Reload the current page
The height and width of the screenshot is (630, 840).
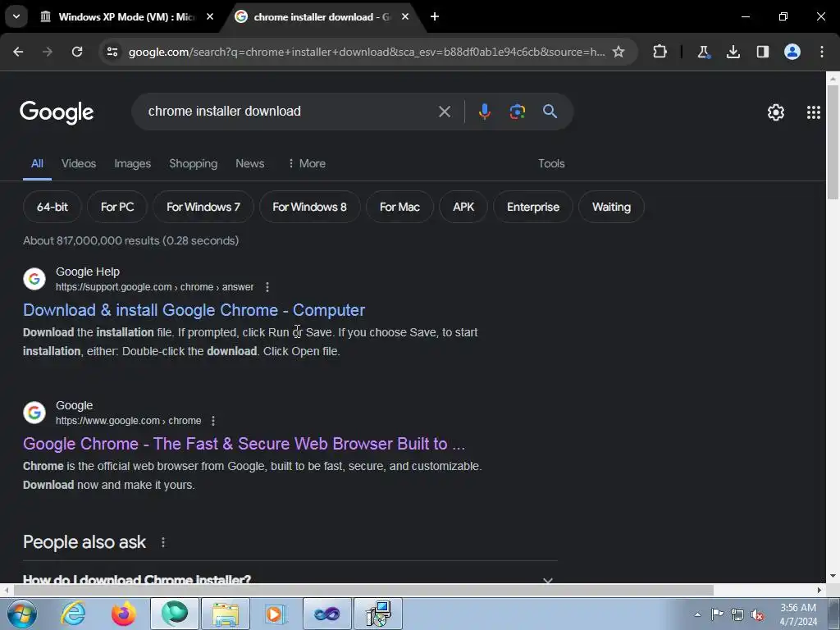(x=77, y=52)
